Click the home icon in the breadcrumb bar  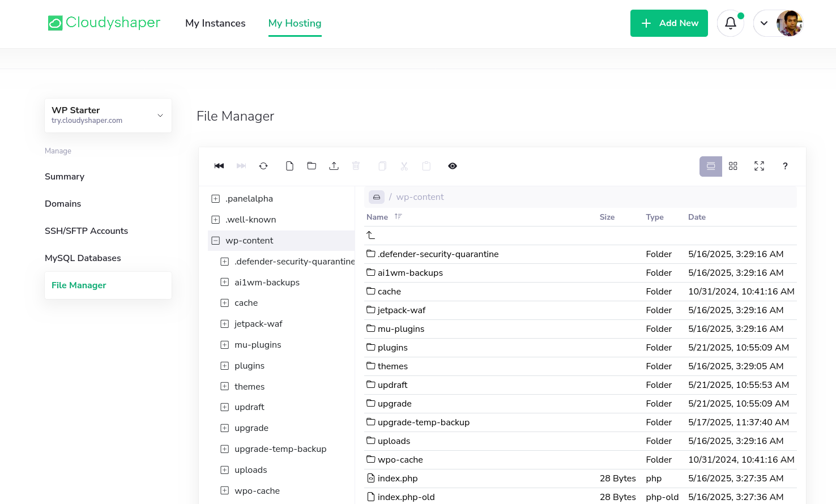(x=376, y=197)
